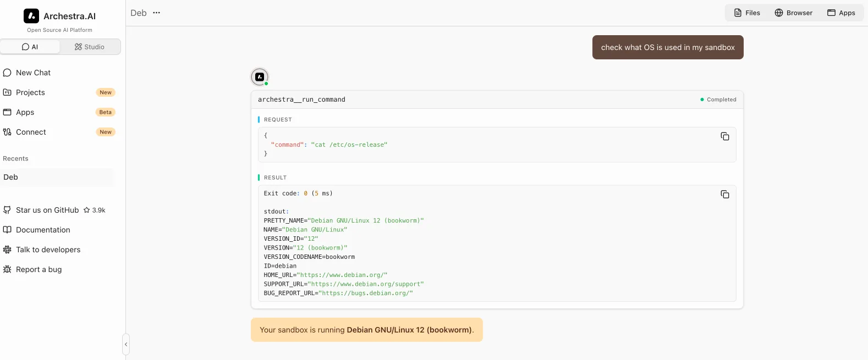Click the Files document icon
Viewport: 868px width, 360px height.
point(738,13)
